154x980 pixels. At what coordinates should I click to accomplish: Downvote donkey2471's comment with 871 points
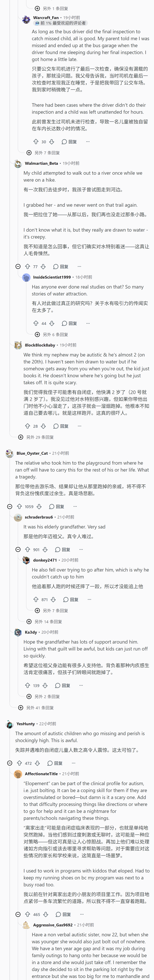(x=53, y=600)
